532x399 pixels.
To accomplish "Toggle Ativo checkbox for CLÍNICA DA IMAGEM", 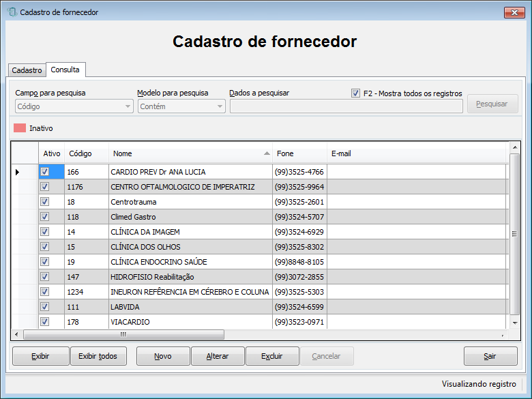I will tap(44, 232).
